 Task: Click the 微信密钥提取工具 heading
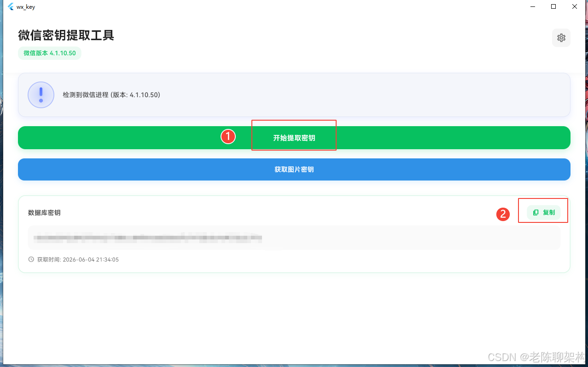pyautogui.click(x=66, y=35)
